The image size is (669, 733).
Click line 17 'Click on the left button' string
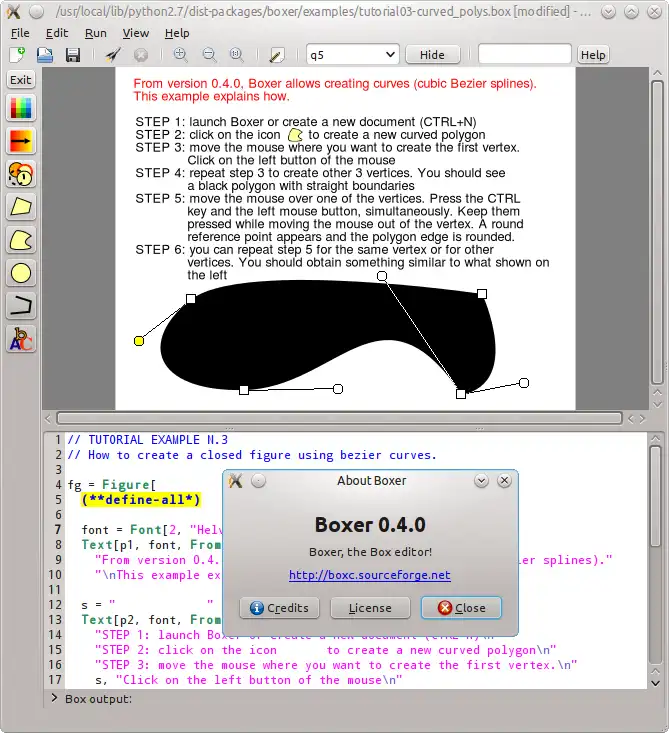tap(259, 680)
